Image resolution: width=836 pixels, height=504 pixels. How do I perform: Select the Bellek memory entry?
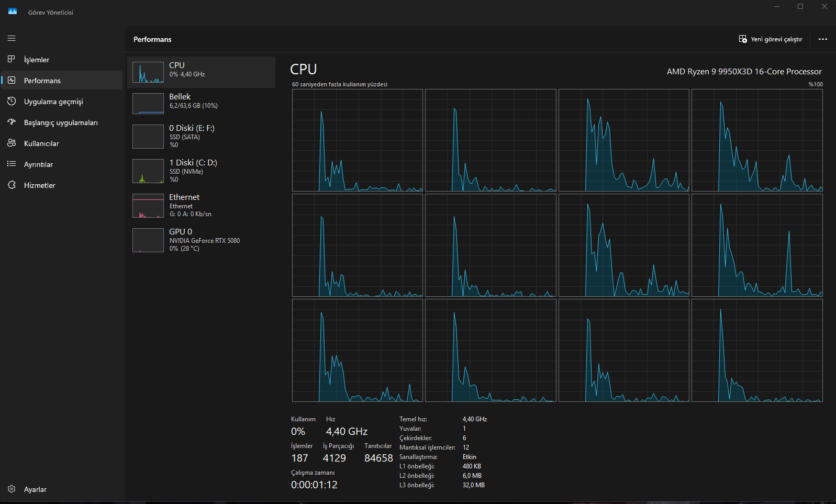pos(201,104)
